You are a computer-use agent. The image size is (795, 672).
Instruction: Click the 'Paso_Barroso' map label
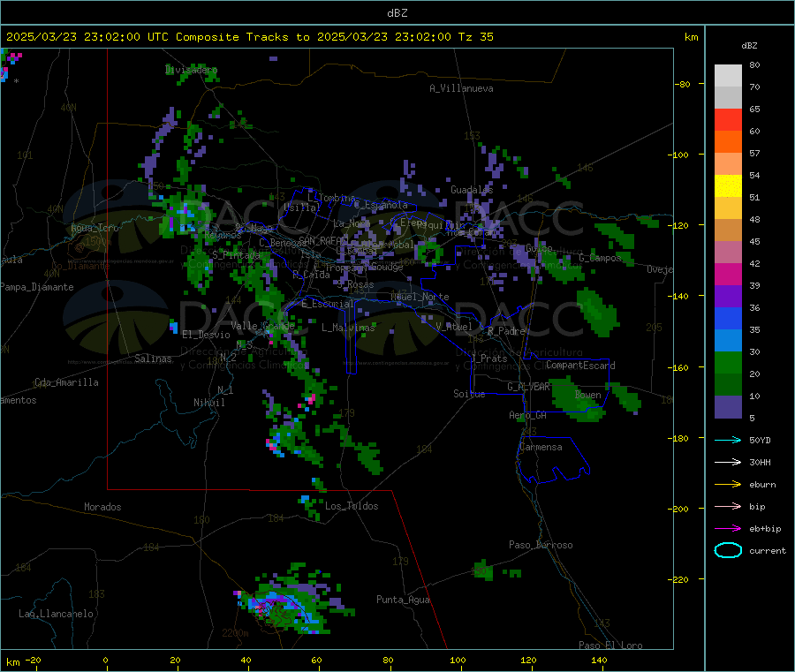(541, 545)
